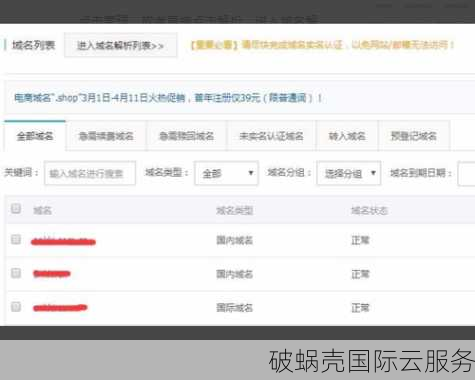
Task: Open the .shop 电商域名 promotion link
Action: (168, 98)
